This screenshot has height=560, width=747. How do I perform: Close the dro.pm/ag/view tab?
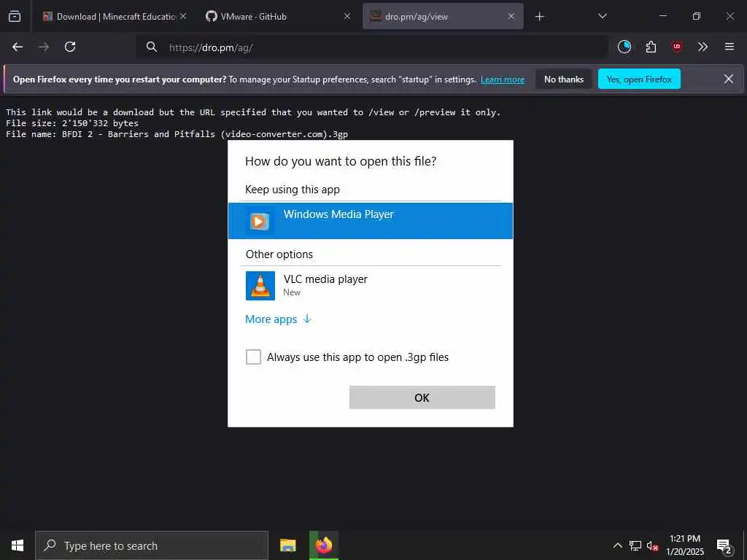(511, 16)
